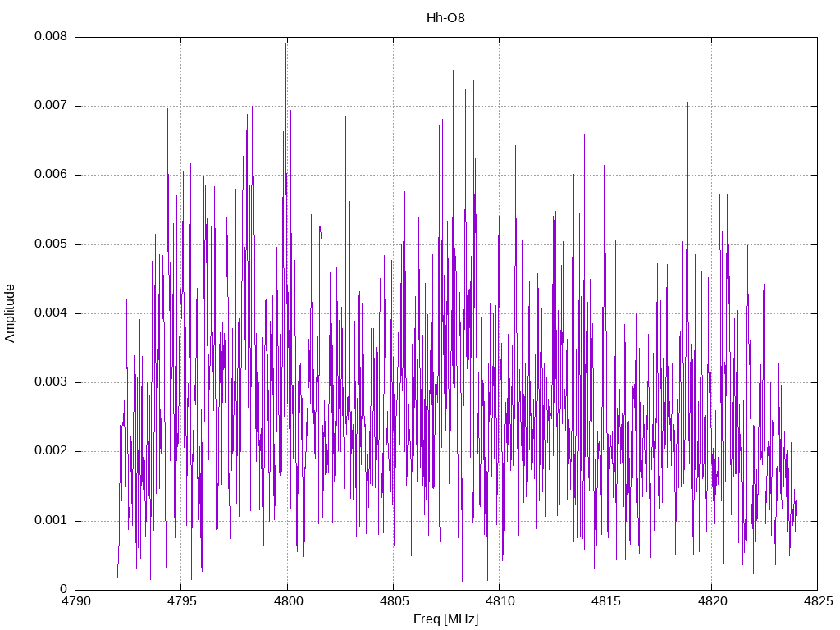This screenshot has width=840, height=630.
Task: Click y-axis tick label 0.002
Action: coord(51,451)
